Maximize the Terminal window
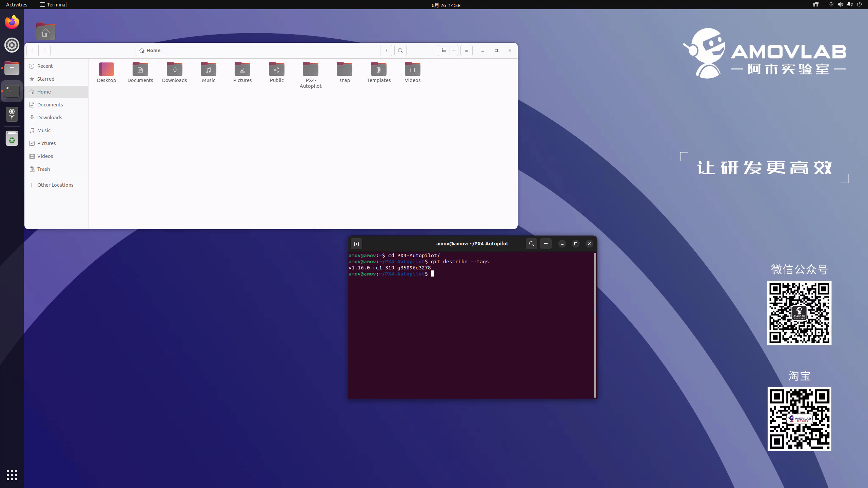This screenshot has width=868, height=488. 575,244
